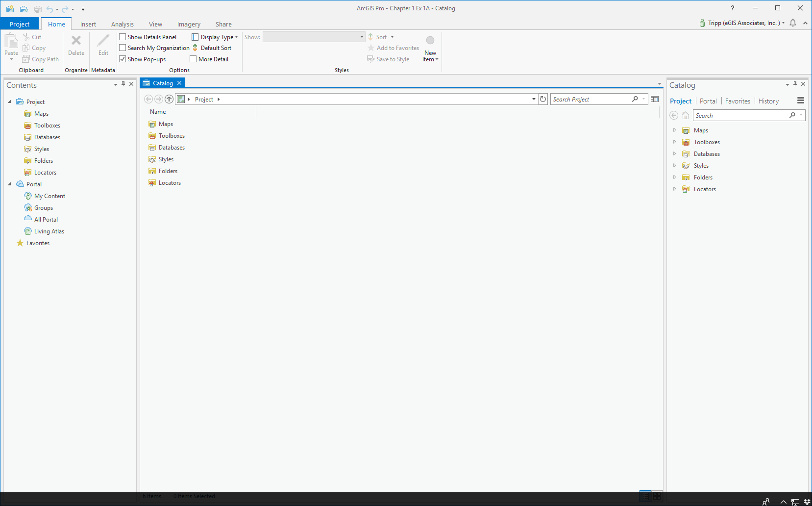
Task: Click Living Atlas icon in Contents
Action: click(28, 231)
